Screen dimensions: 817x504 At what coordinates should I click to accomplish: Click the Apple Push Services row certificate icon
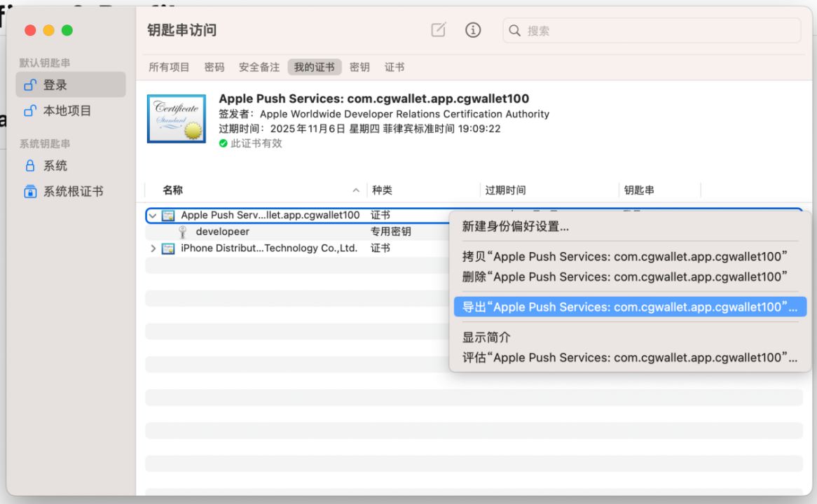[x=167, y=216]
